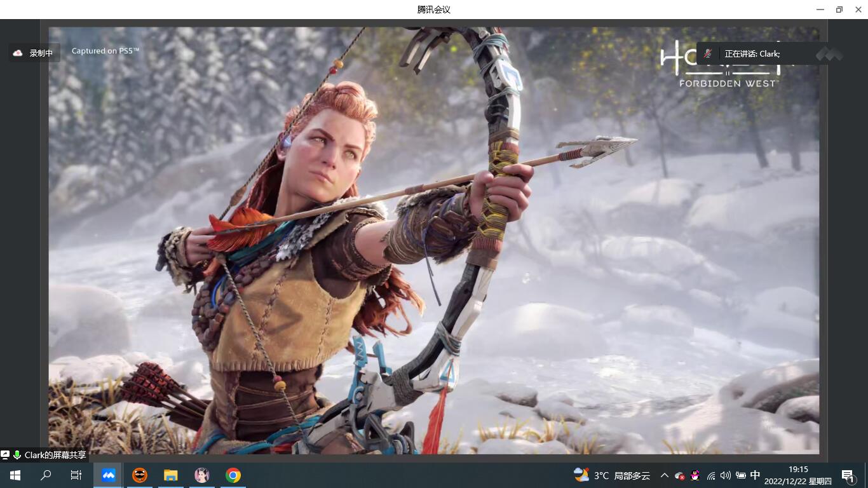
Task: Open the Windows Start menu
Action: coord(15,475)
